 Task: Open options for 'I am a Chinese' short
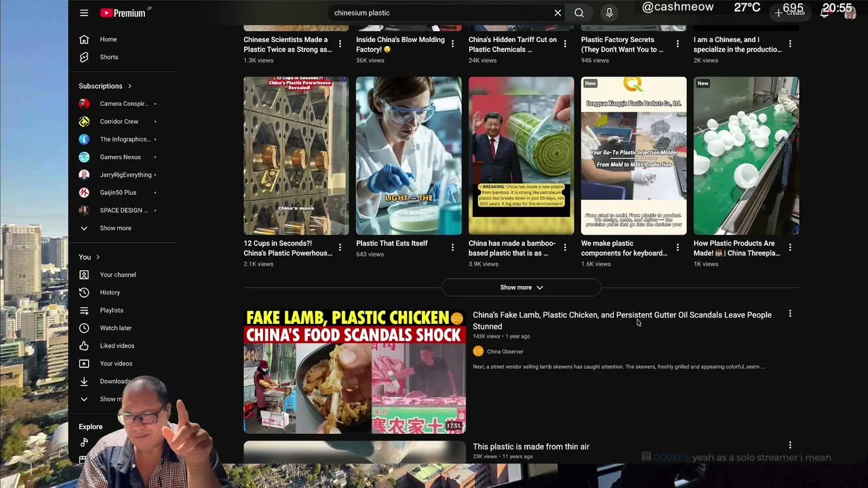[790, 44]
